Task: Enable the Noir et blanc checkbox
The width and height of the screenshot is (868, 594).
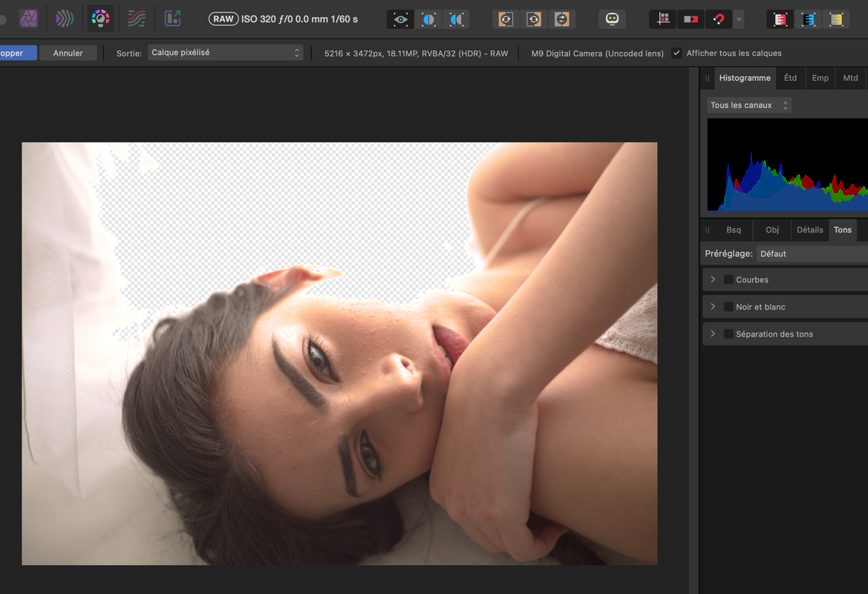Action: coord(728,307)
